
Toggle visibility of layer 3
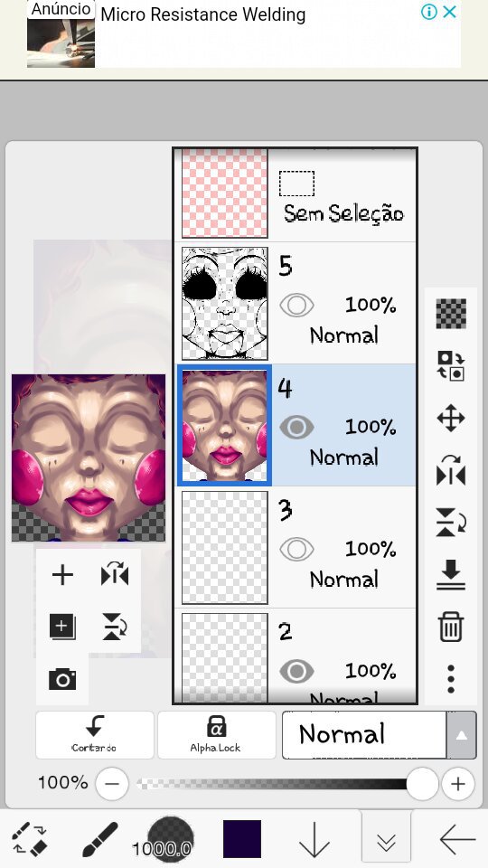pos(296,549)
